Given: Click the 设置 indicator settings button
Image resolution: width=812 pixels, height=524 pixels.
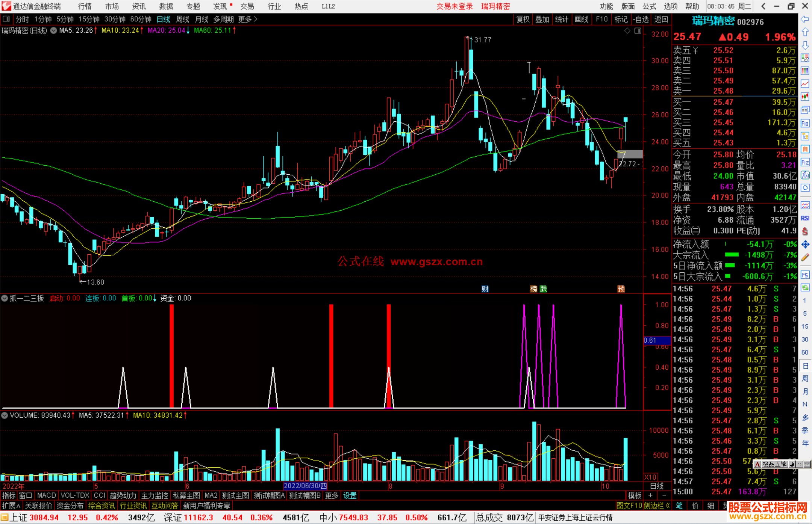Looking at the screenshot, I should click(x=350, y=496).
